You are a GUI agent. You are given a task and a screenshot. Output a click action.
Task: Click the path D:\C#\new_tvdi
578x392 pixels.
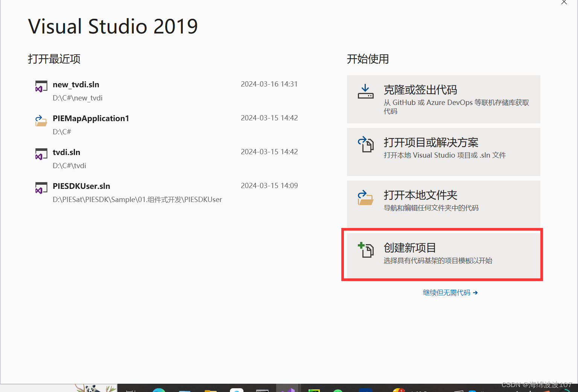(x=78, y=98)
